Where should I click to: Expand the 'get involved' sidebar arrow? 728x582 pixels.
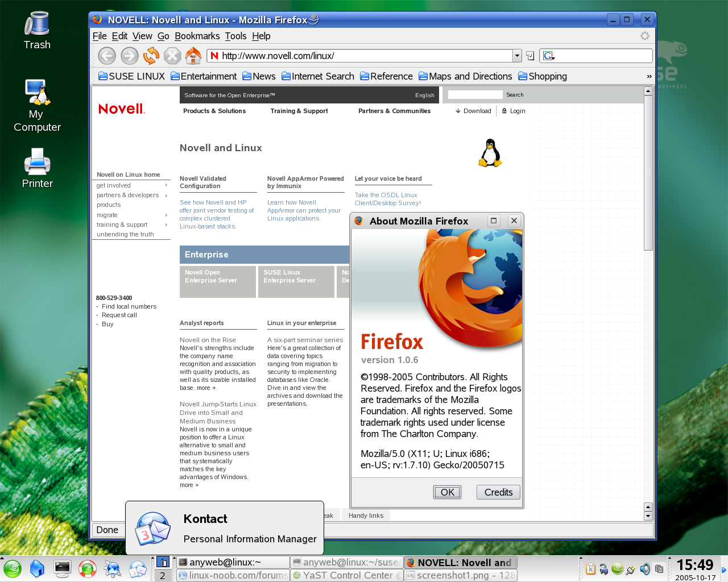166,185
